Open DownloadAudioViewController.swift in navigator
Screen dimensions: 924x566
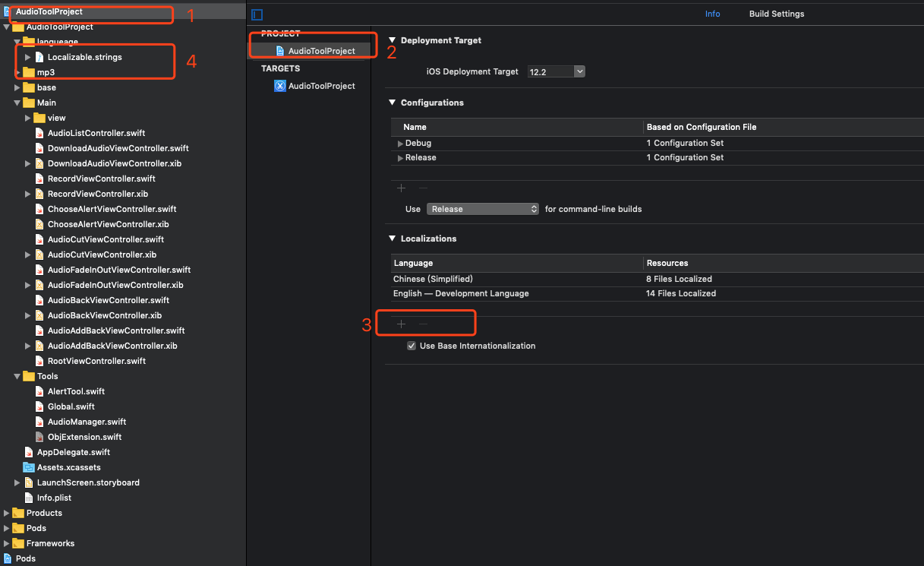(118, 148)
